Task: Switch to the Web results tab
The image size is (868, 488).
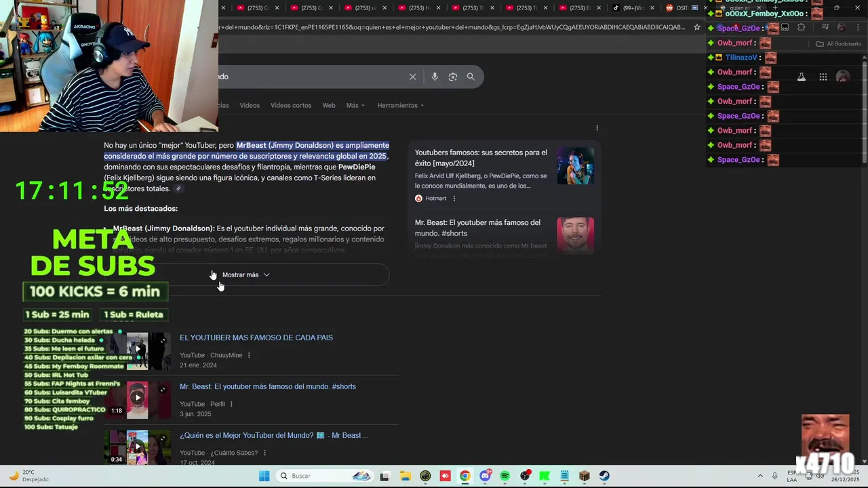Action: click(329, 105)
